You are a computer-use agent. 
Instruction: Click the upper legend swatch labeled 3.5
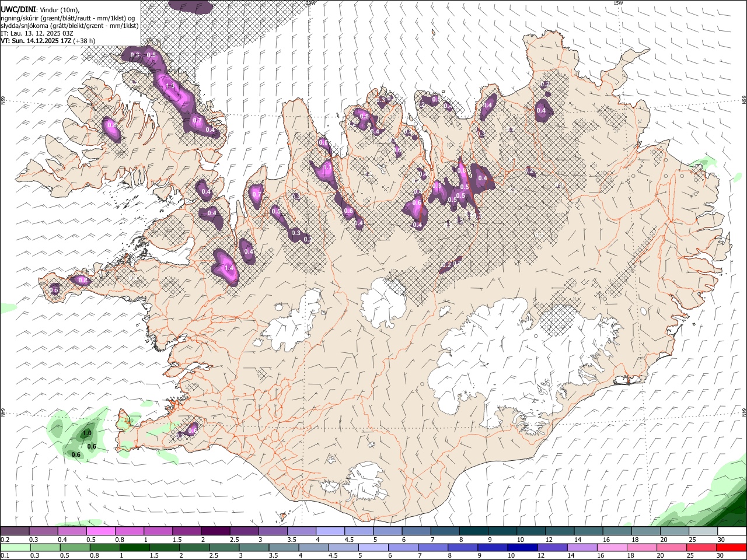301,531
